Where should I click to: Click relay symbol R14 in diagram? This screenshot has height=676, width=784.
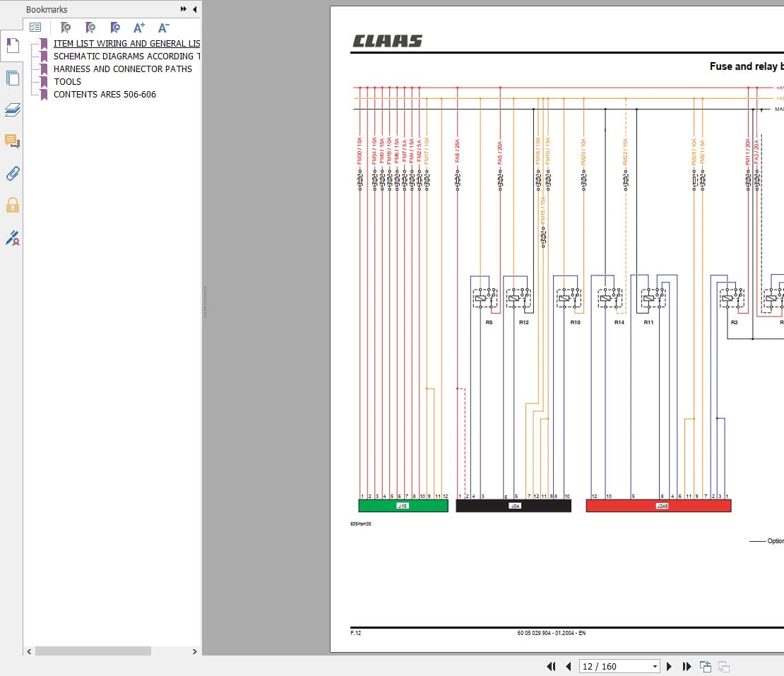pyautogui.click(x=610, y=298)
